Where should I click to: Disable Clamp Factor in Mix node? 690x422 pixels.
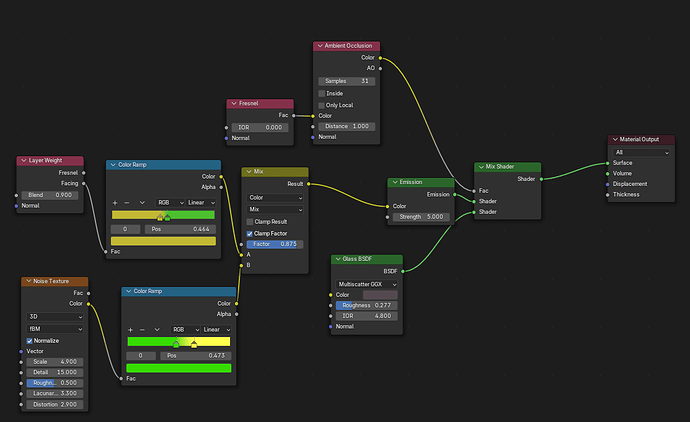click(x=250, y=234)
